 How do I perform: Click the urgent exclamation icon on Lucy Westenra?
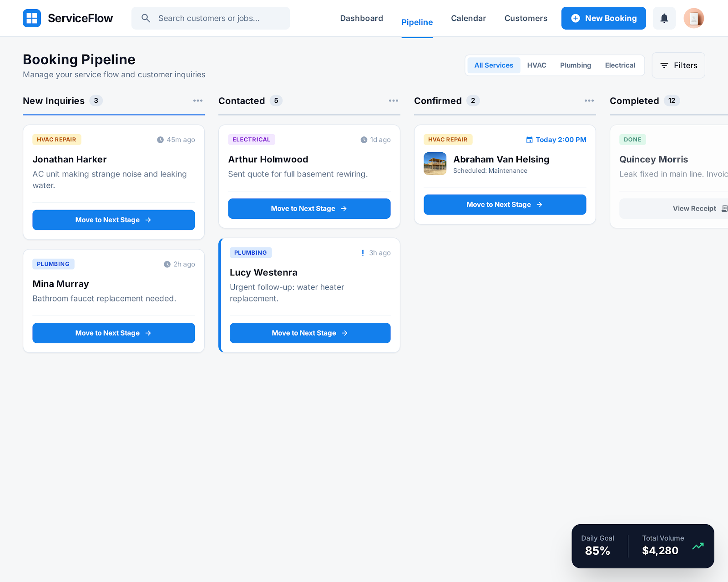[x=363, y=253]
